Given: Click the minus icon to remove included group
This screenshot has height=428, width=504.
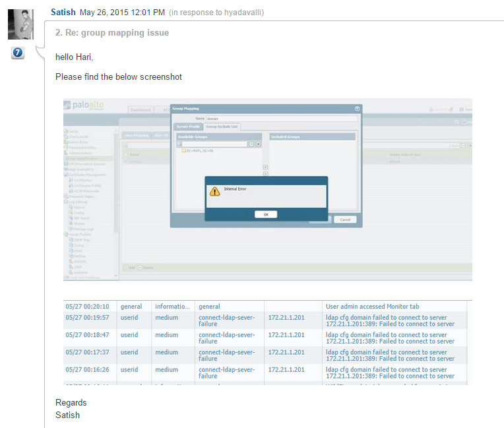Looking at the screenshot, I should pos(265,174).
